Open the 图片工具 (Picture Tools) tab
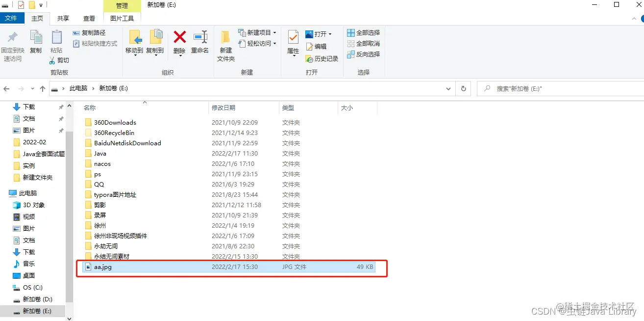 122,18
